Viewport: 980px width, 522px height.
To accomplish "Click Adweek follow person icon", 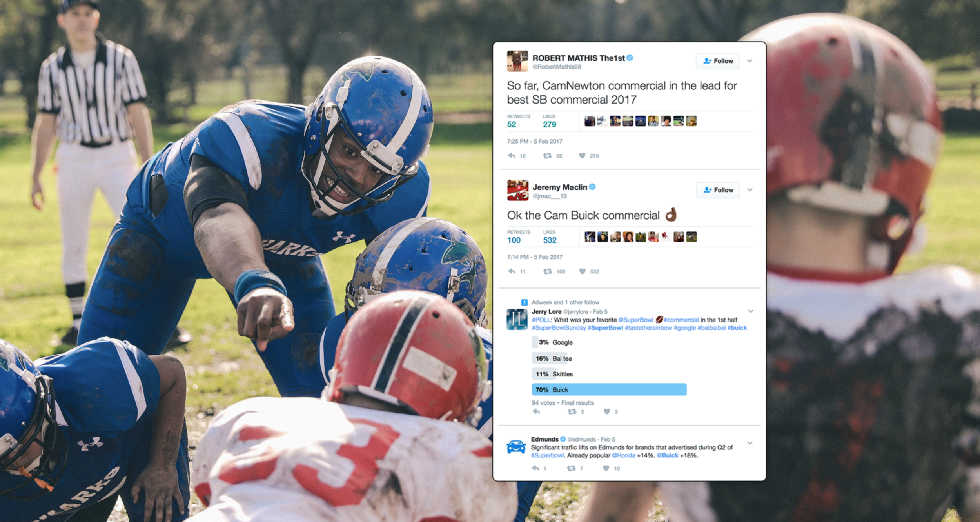I will [x=524, y=302].
